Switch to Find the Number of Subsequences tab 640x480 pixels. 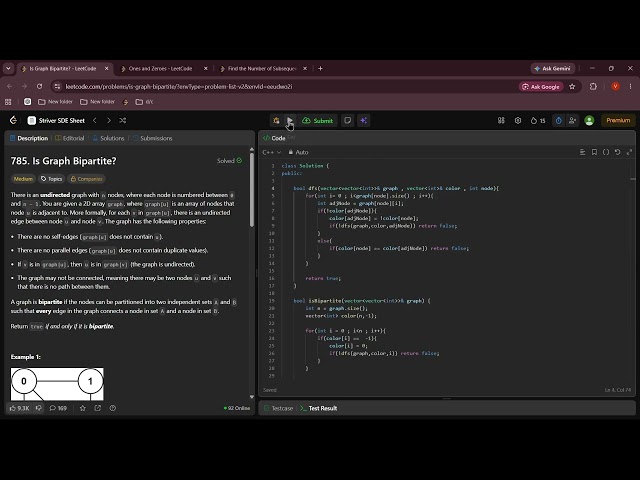(x=262, y=69)
